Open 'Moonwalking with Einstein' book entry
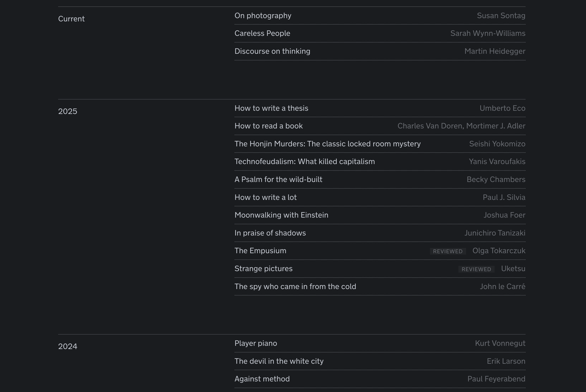586x392 pixels. [281, 215]
